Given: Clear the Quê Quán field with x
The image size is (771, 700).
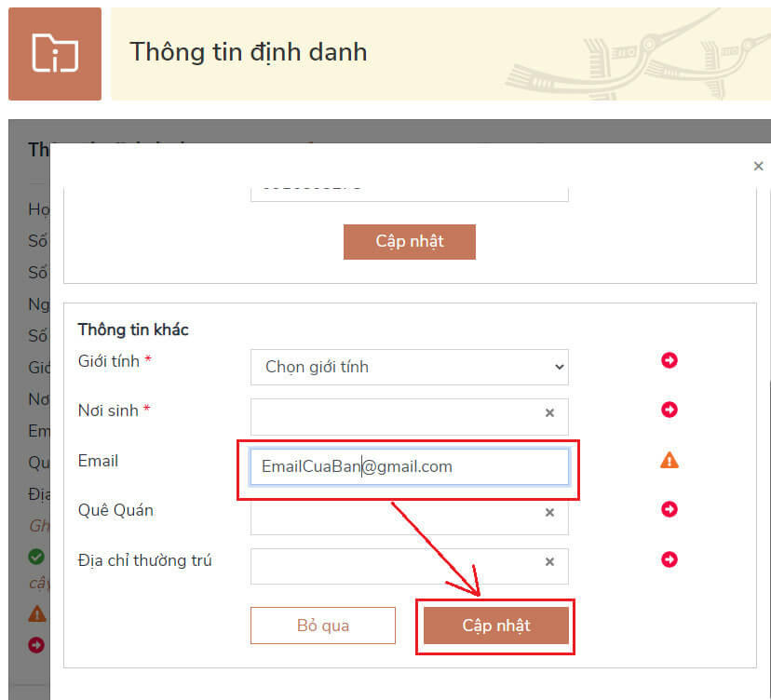Looking at the screenshot, I should pos(549,513).
